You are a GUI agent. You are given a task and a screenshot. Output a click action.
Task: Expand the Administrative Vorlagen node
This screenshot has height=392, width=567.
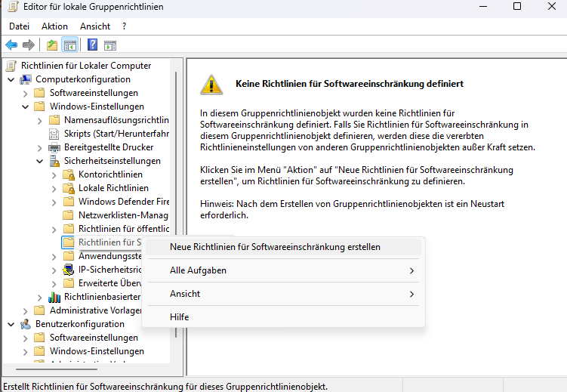[x=25, y=310]
